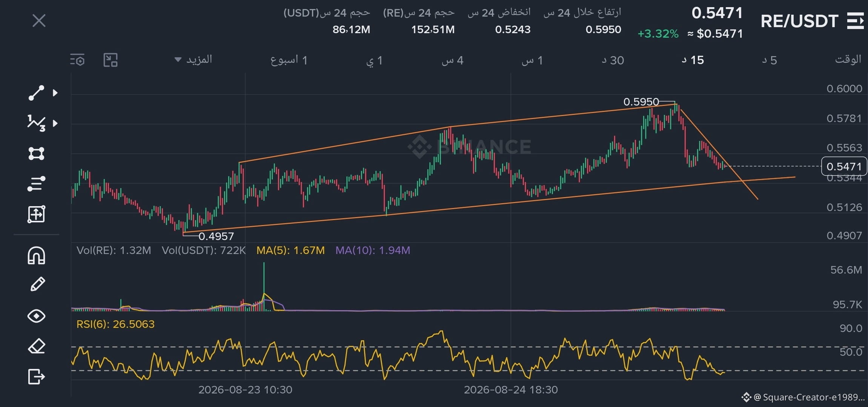Image resolution: width=868 pixels, height=407 pixels.
Task: Select the الوقت time line chart tab
Action: click(848, 60)
